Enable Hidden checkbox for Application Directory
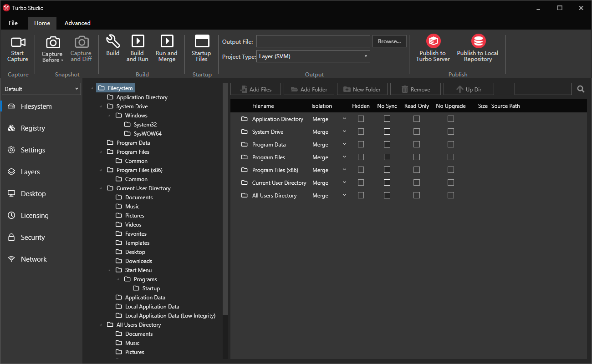Screen dimensions: 592x364 361,119
